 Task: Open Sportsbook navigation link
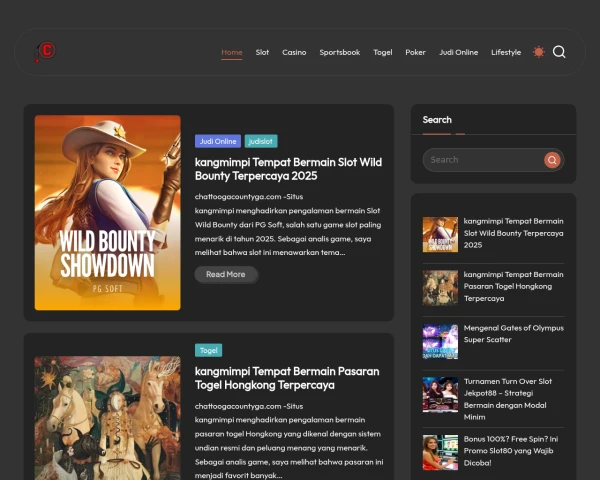(340, 52)
